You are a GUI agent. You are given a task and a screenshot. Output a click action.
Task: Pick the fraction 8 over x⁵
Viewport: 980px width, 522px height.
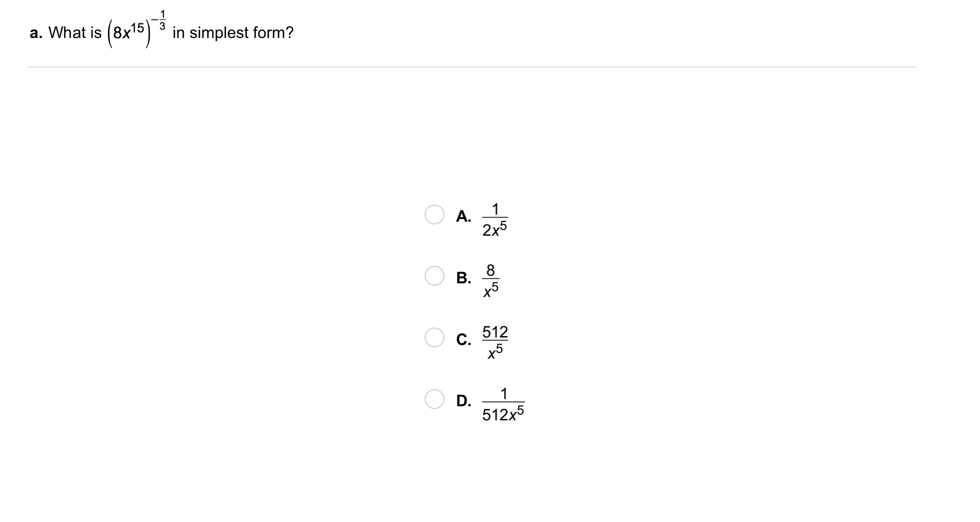point(490,280)
